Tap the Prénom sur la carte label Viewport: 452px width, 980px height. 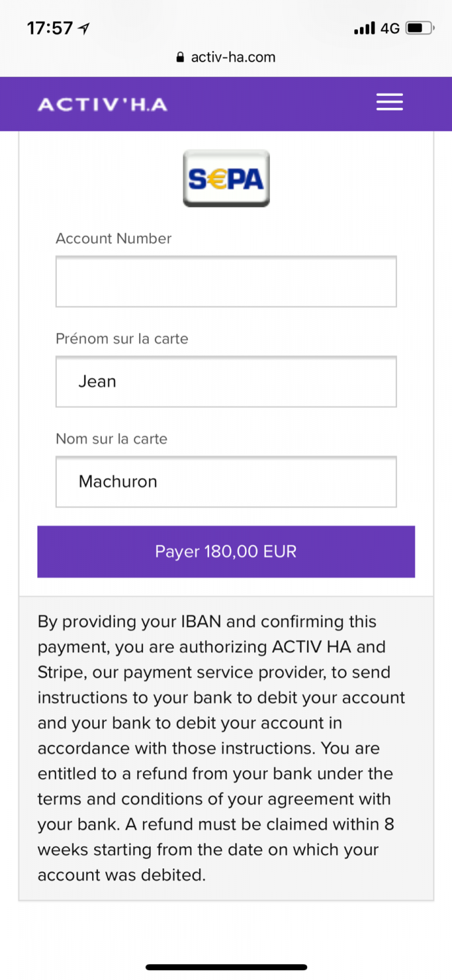click(121, 338)
